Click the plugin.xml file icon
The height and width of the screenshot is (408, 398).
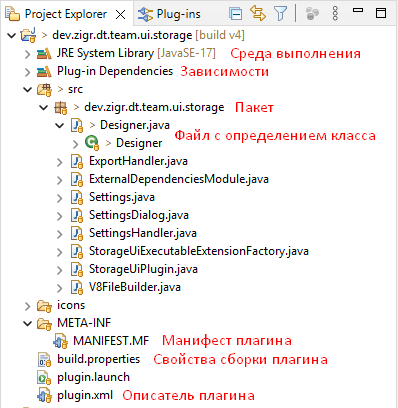(x=44, y=396)
